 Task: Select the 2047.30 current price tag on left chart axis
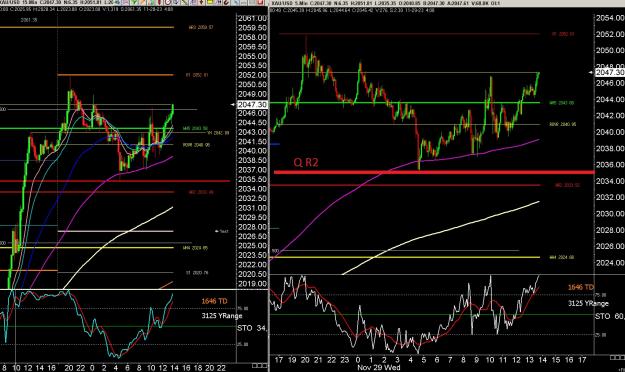click(252, 104)
